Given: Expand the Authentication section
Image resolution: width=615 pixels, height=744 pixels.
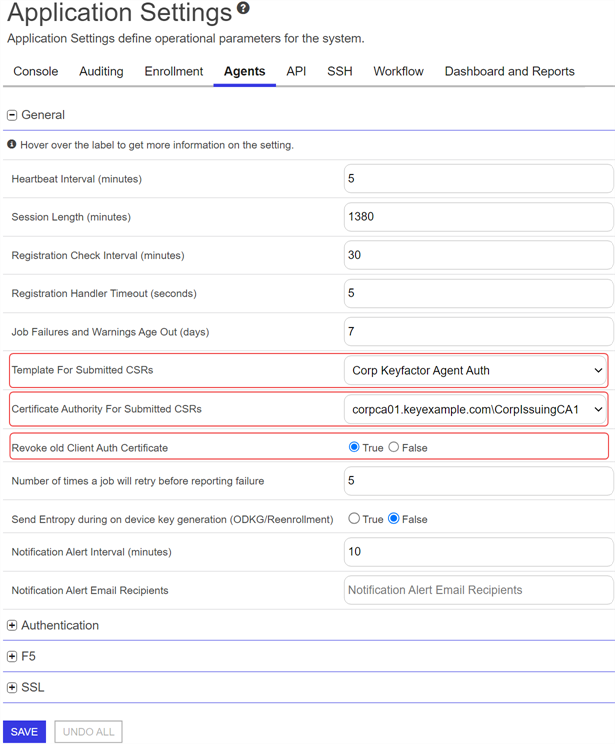Looking at the screenshot, I should tap(12, 625).
